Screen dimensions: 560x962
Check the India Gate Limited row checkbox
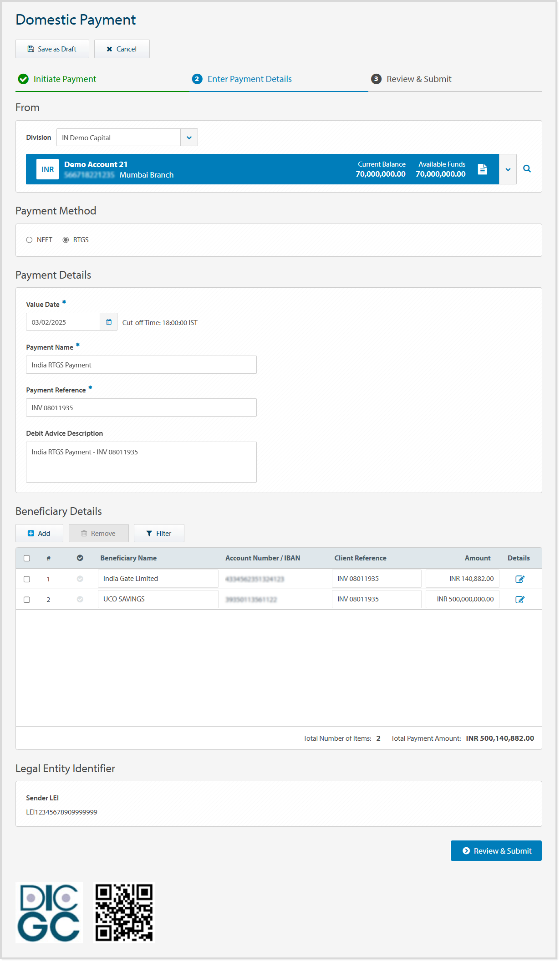pyautogui.click(x=27, y=579)
